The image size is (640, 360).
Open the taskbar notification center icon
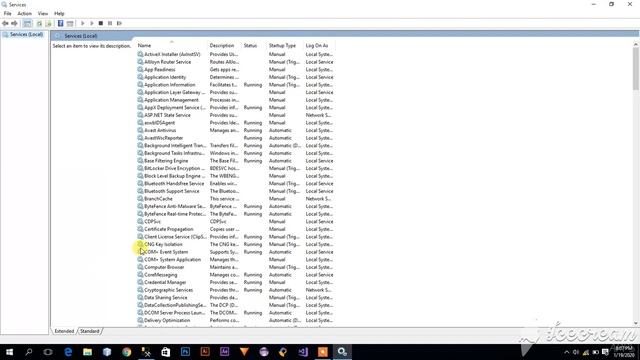(x=606, y=352)
